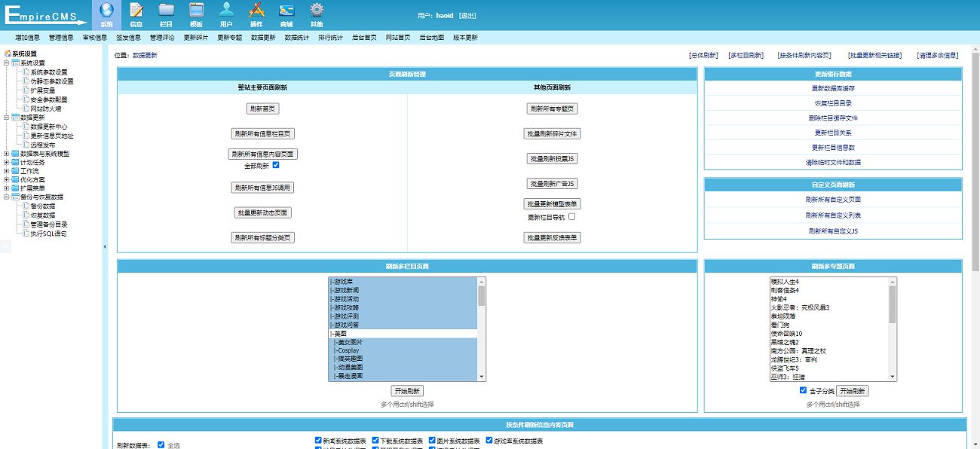The height and width of the screenshot is (449, 980).
Task: Open the 系统 globe icon in top navigation
Action: 106,10
